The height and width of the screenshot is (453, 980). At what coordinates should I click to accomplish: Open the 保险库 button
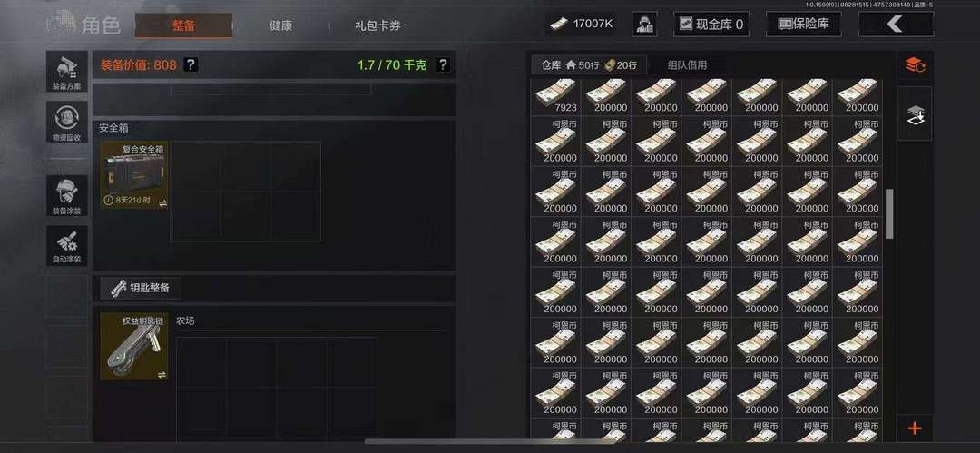[804, 25]
